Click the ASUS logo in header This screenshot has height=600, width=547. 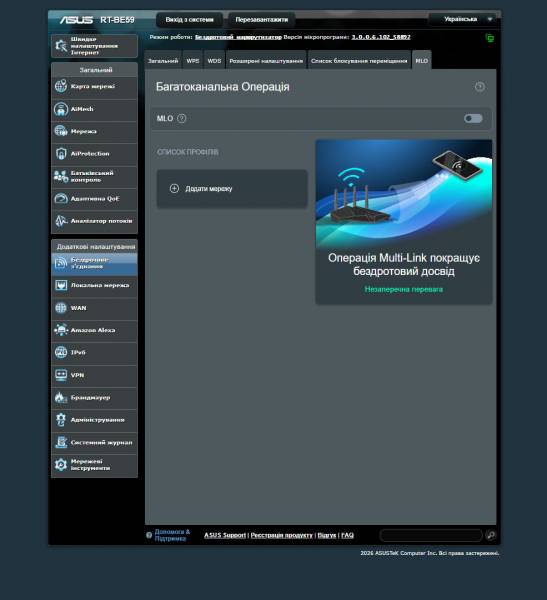pos(76,20)
